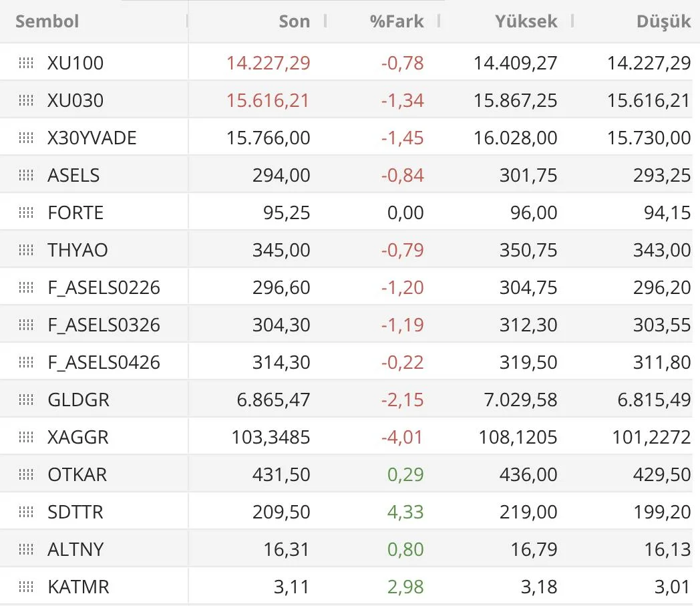Click the Düşük column header

point(663,21)
